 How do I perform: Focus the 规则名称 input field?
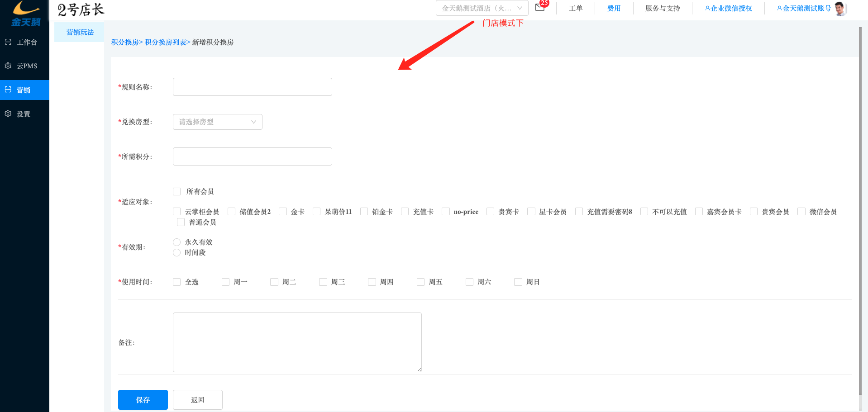[252, 87]
